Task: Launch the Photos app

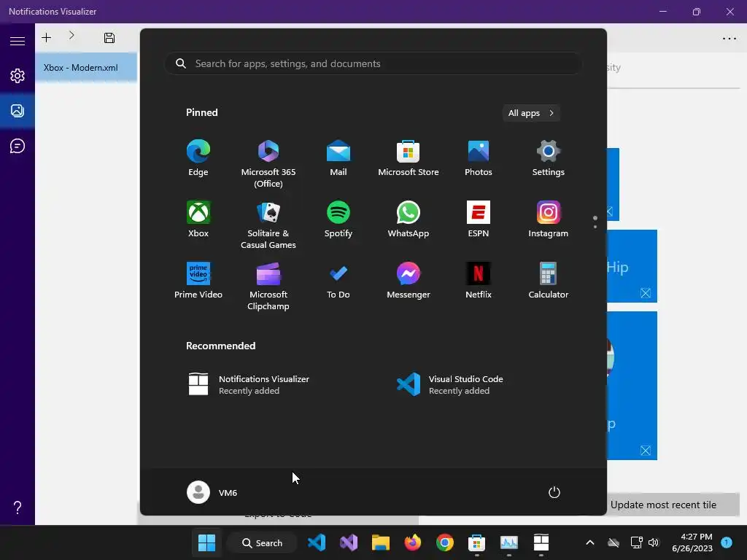Action: tap(479, 158)
